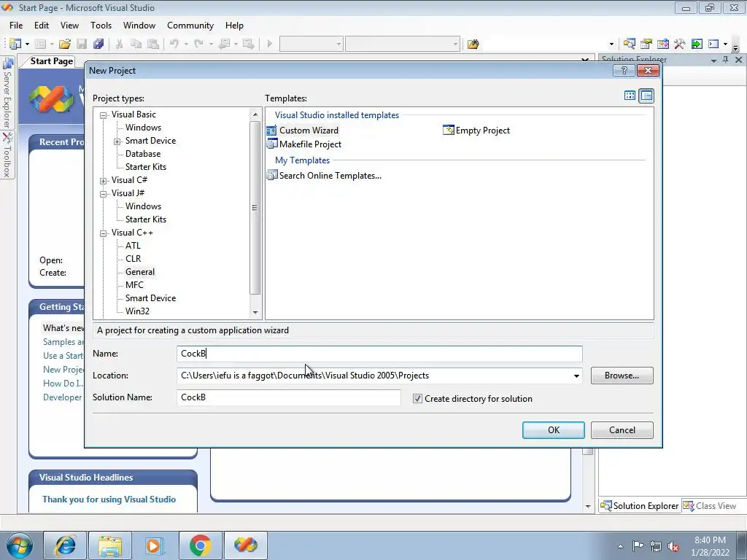
Task: Open the Location path dropdown
Action: (576, 376)
